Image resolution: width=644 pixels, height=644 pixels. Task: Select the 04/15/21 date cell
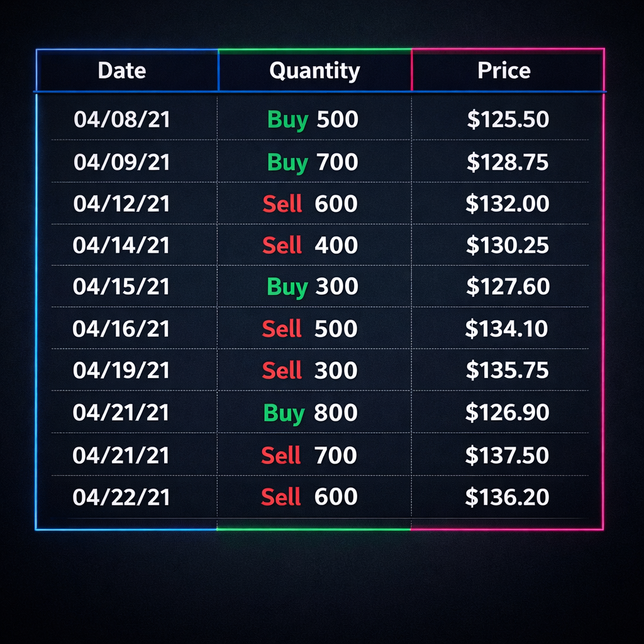point(122,287)
